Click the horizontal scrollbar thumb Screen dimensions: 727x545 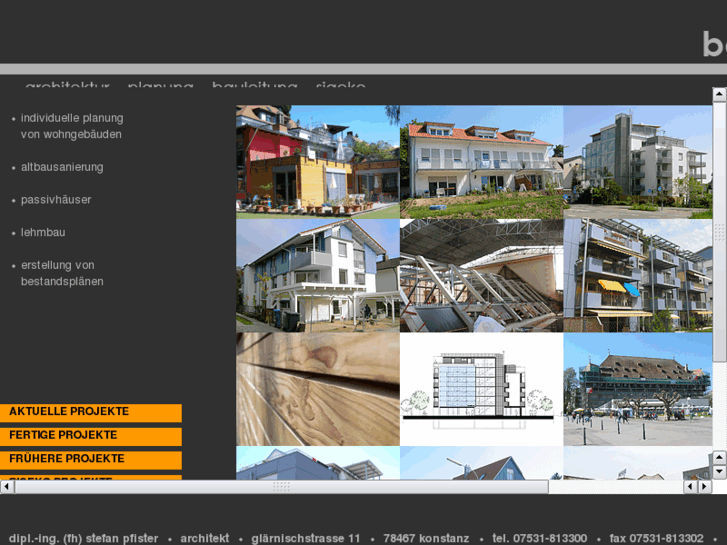pos(281,487)
